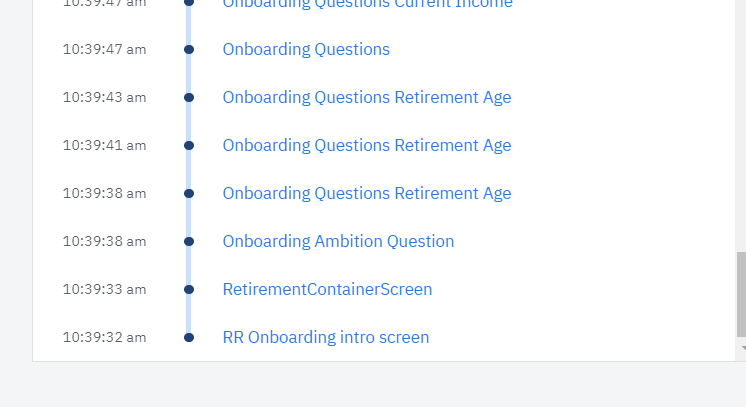Open Retirement Age link at 10:39:38 am
The image size is (746, 407).
click(366, 193)
